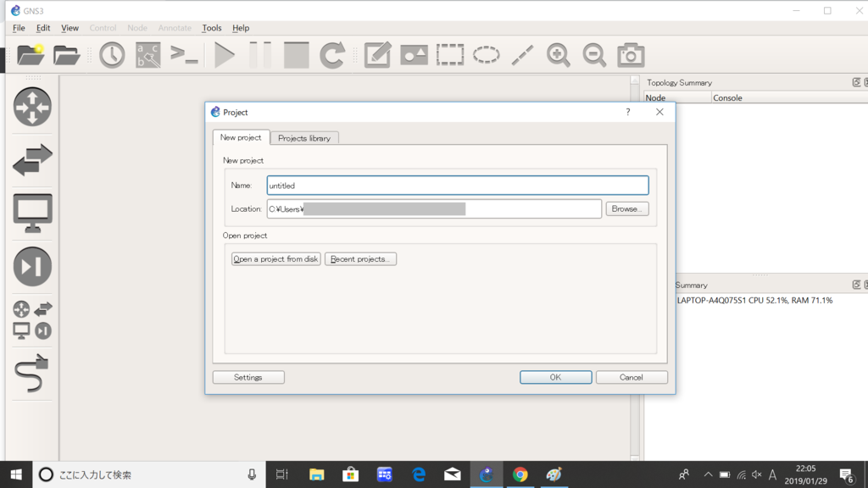Select the Insert a picture tool
Viewport: 868px width, 488px height.
(414, 55)
